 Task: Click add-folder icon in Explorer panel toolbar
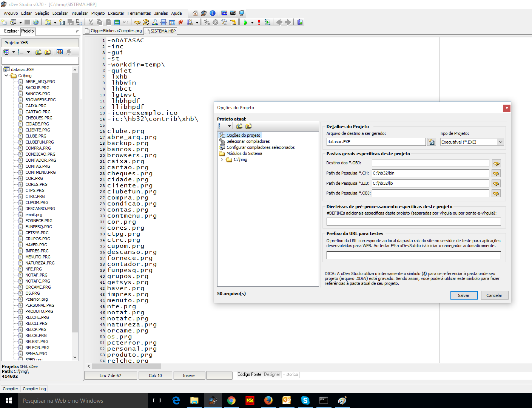tap(39, 52)
